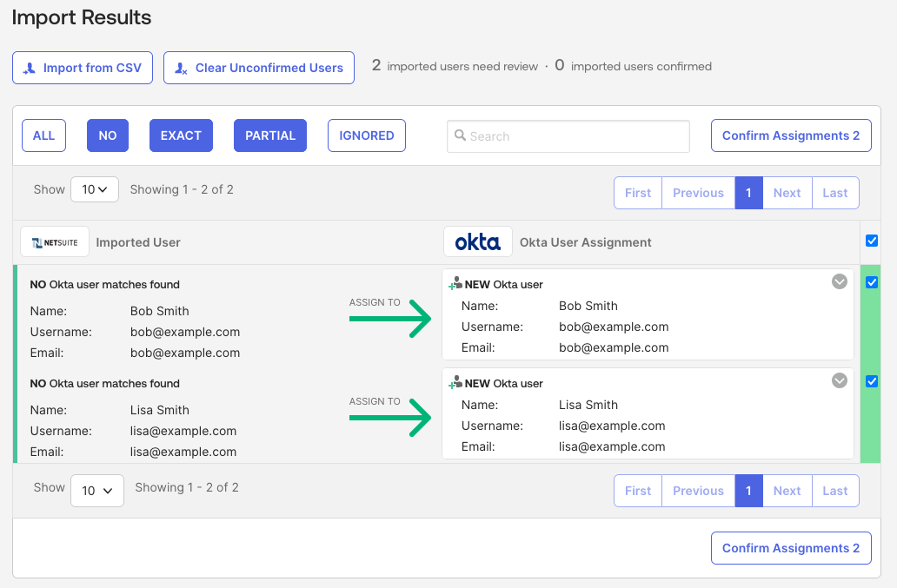Viewport: 897px width, 588px height.
Task: Go to First page in bottom pagination
Action: 638,491
